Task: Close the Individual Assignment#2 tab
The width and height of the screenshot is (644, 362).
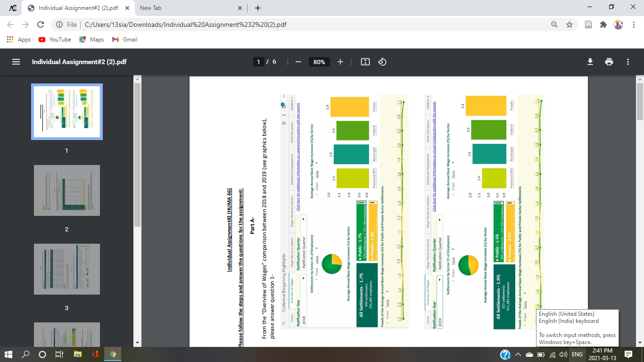Action: [127, 8]
